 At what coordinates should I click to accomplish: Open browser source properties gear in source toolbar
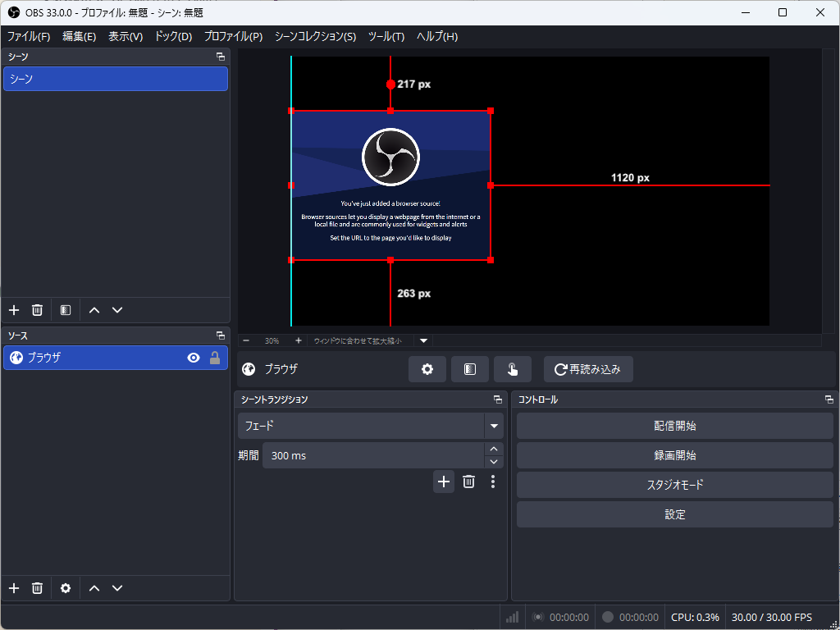pos(427,369)
